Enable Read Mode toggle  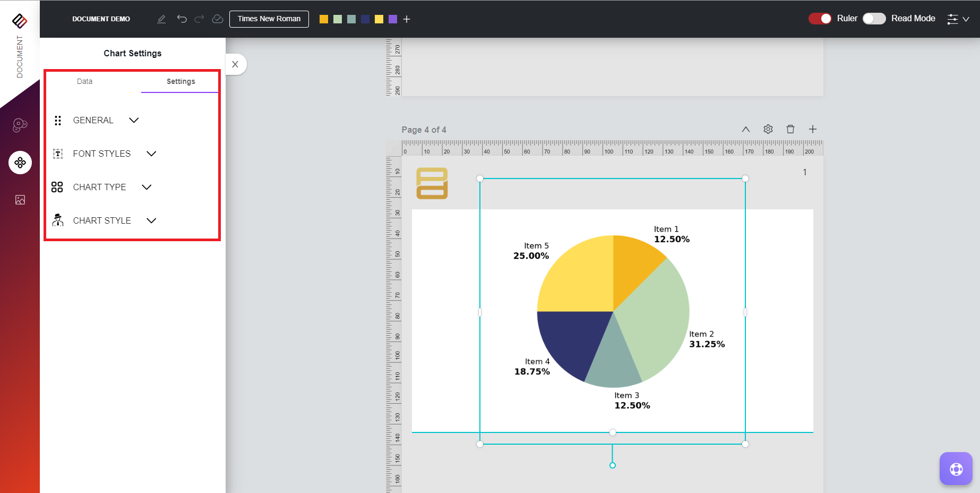coord(874,19)
